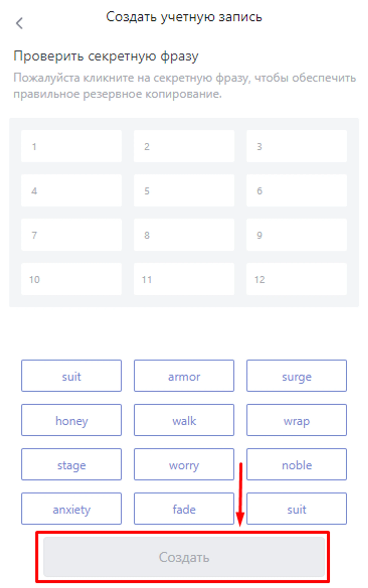Viewport: 368px width, 588px height.
Task: Select the "wrap" seed word
Action: click(296, 421)
